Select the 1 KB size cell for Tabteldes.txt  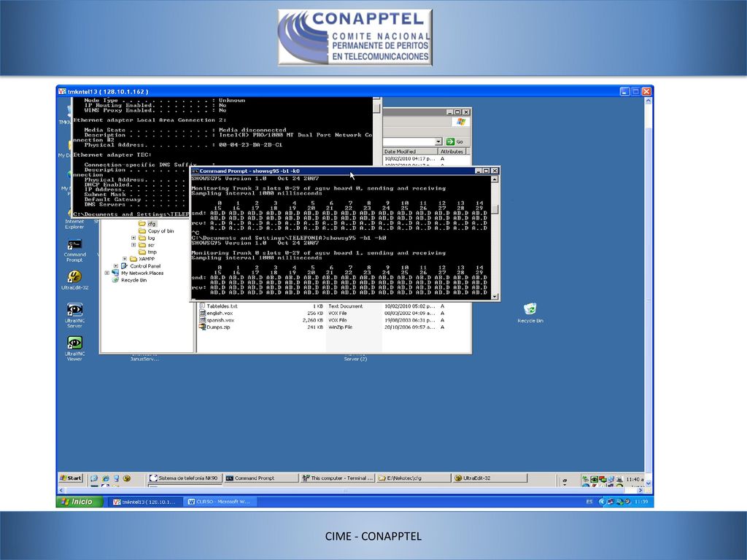[x=317, y=306]
